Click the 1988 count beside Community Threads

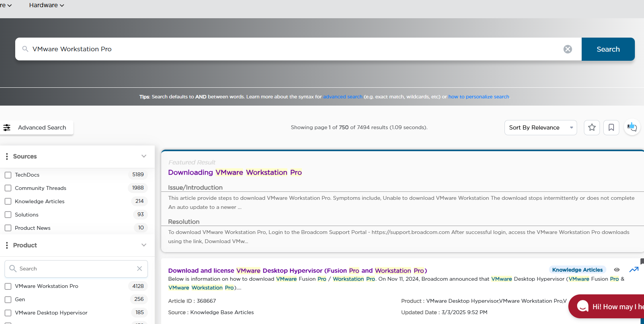[x=138, y=188]
